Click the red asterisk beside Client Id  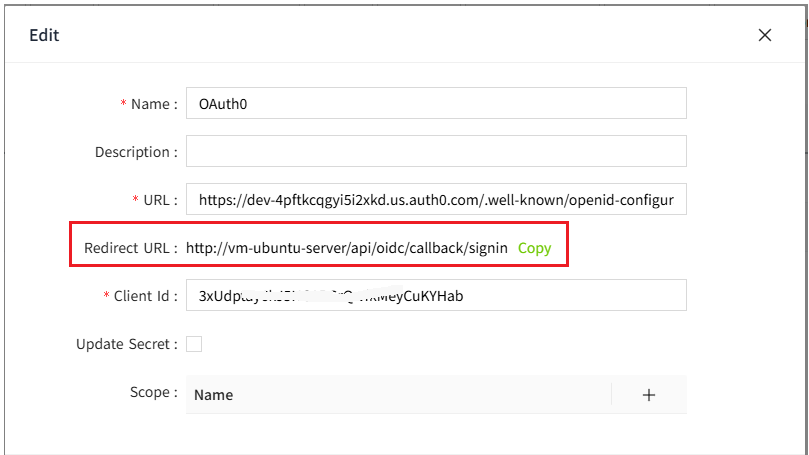tap(106, 296)
